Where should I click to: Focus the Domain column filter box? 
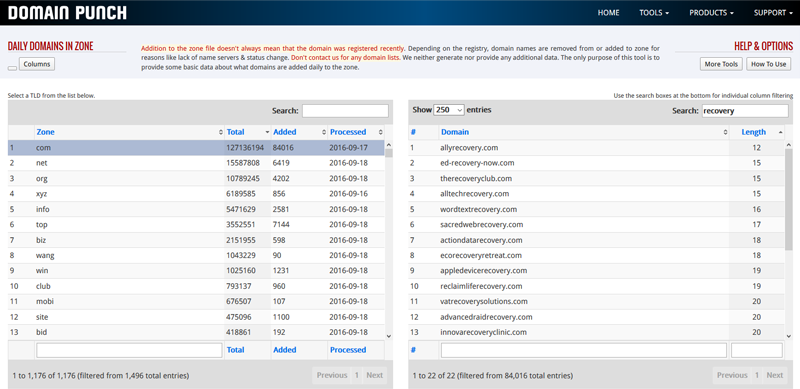click(584, 350)
